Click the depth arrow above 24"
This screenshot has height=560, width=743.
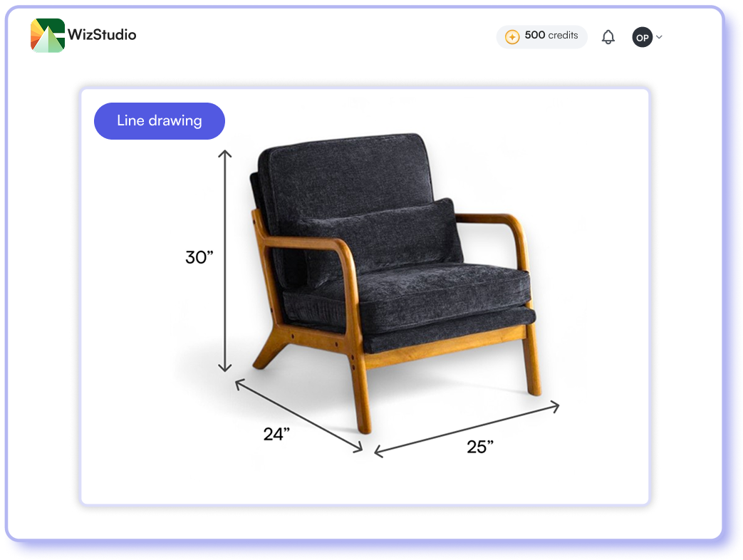299,415
